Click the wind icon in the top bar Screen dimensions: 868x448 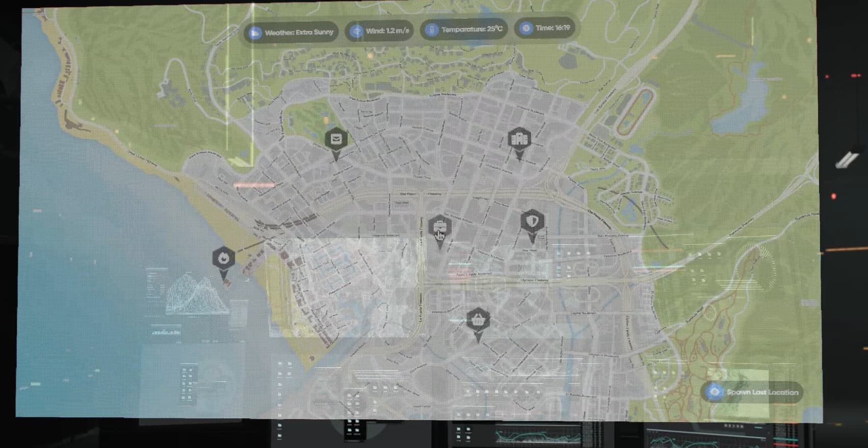coord(356,31)
